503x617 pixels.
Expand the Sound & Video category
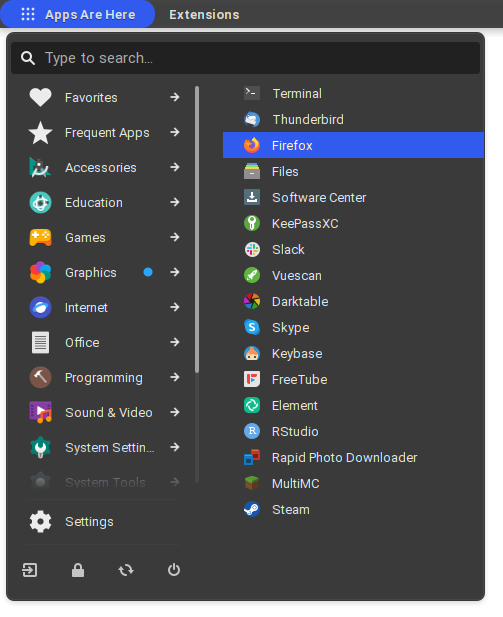click(104, 412)
